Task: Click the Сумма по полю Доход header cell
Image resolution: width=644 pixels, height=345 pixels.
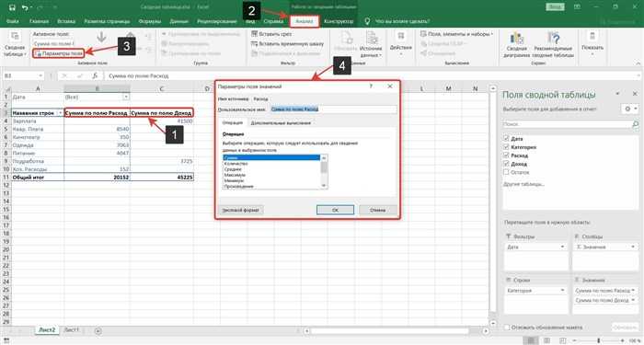Action: (162, 112)
